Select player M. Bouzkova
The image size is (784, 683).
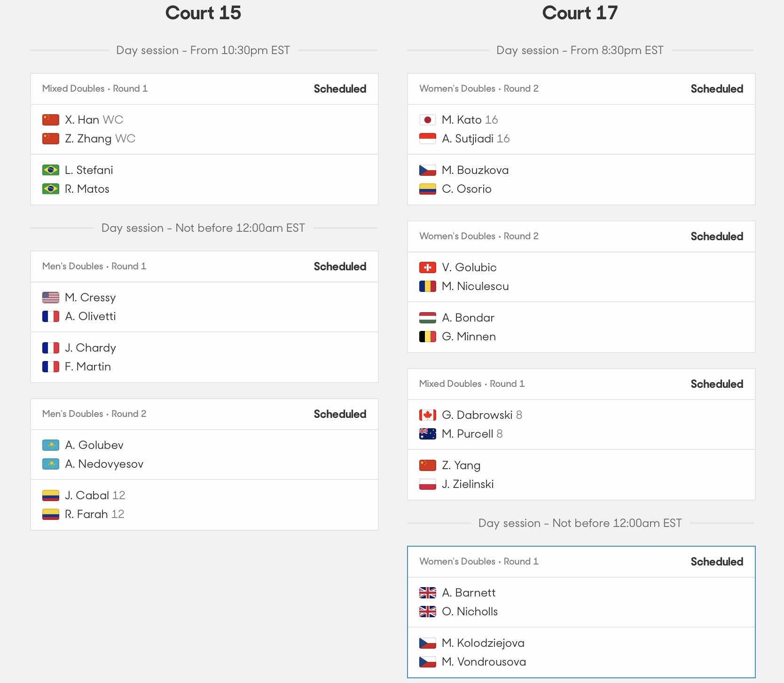475,170
